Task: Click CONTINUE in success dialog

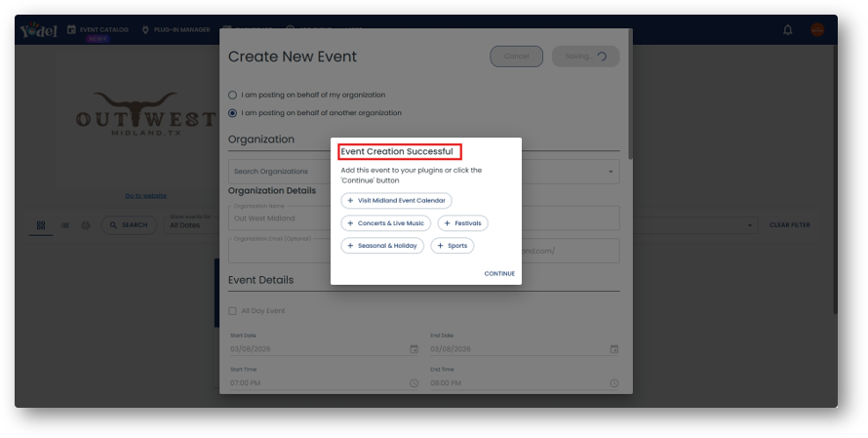Action: tap(499, 273)
